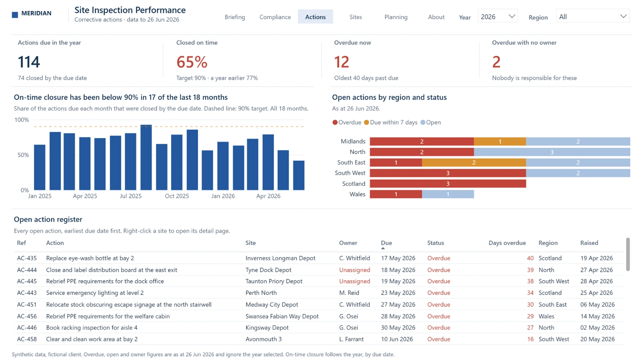Click the Open blue legend dot

pyautogui.click(x=423, y=122)
